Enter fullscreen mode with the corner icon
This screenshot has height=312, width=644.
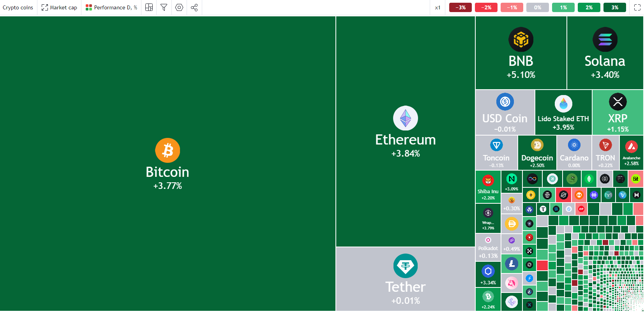[637, 7]
